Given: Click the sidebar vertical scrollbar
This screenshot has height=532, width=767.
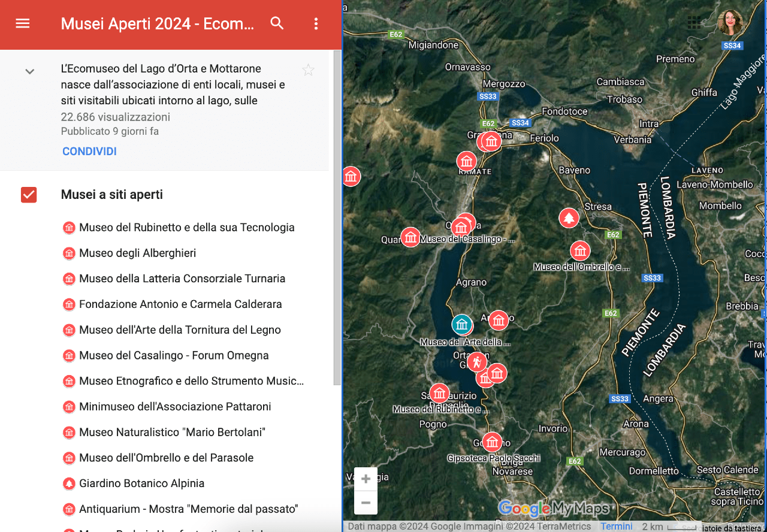Looking at the screenshot, I should 337,216.
